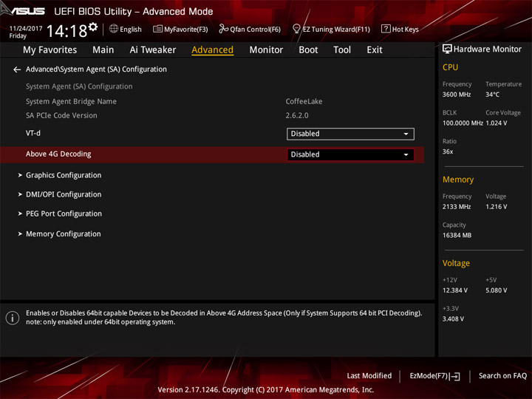Click memory voltage value 1.216 V

click(x=497, y=207)
